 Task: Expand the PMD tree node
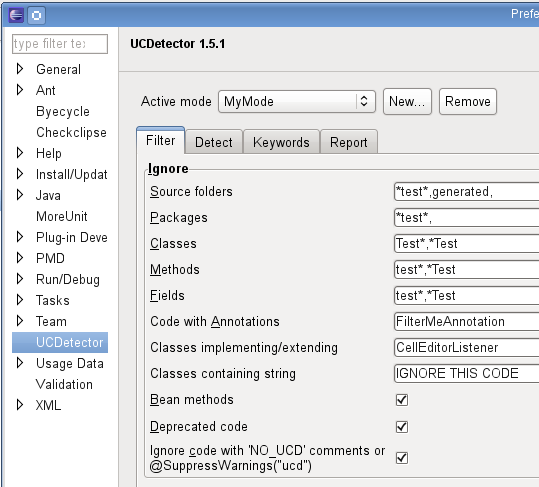20,257
